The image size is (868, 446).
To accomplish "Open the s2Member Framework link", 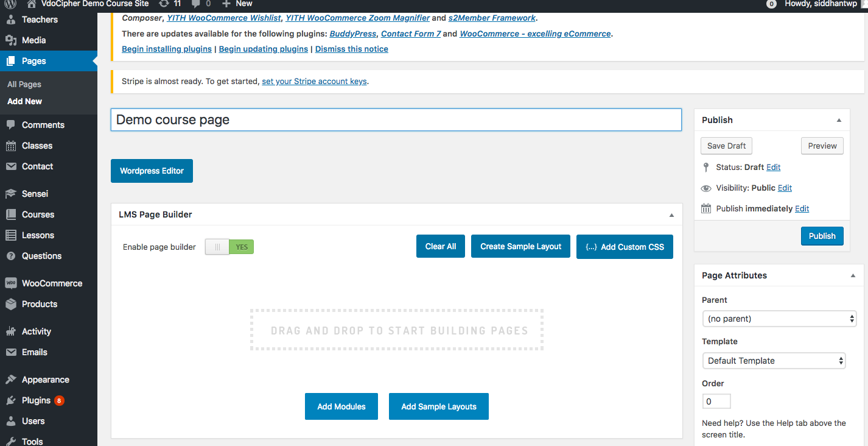I will click(x=492, y=18).
